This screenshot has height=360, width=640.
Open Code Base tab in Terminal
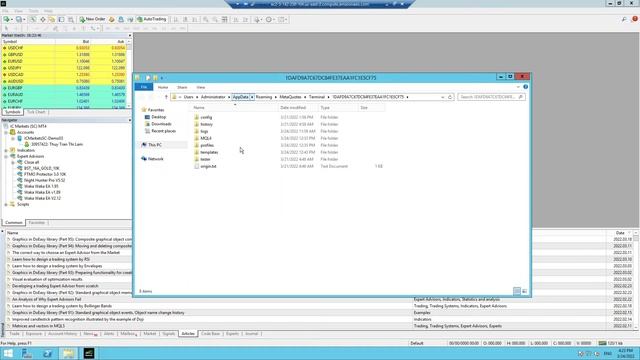coord(211,334)
